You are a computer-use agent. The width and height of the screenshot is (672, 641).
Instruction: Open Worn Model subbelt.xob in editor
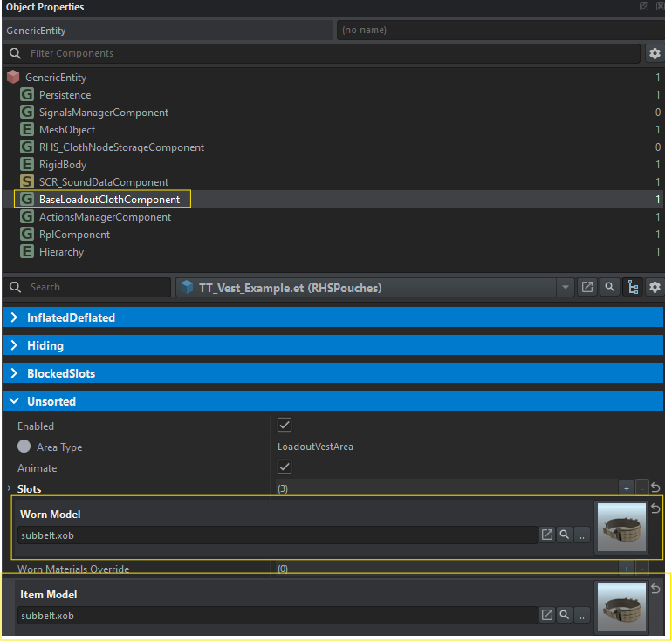[547, 535]
